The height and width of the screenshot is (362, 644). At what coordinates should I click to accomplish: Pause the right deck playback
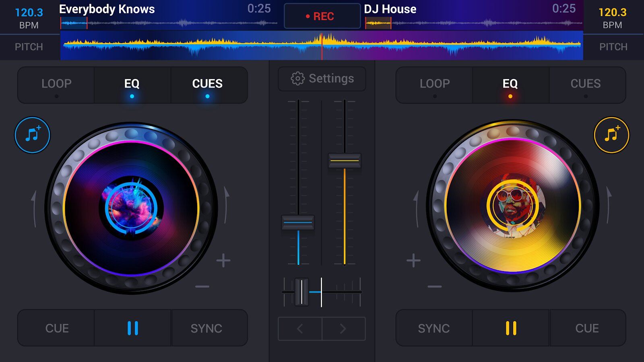511,328
